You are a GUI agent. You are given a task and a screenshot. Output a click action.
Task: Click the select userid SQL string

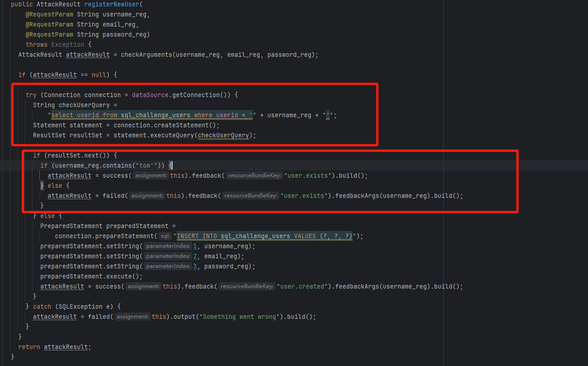point(152,115)
